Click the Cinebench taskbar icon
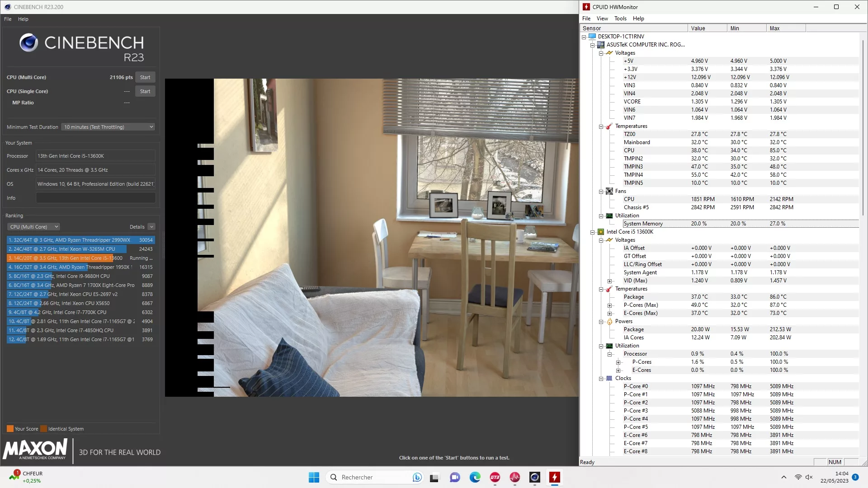This screenshot has height=488, width=868. (535, 477)
